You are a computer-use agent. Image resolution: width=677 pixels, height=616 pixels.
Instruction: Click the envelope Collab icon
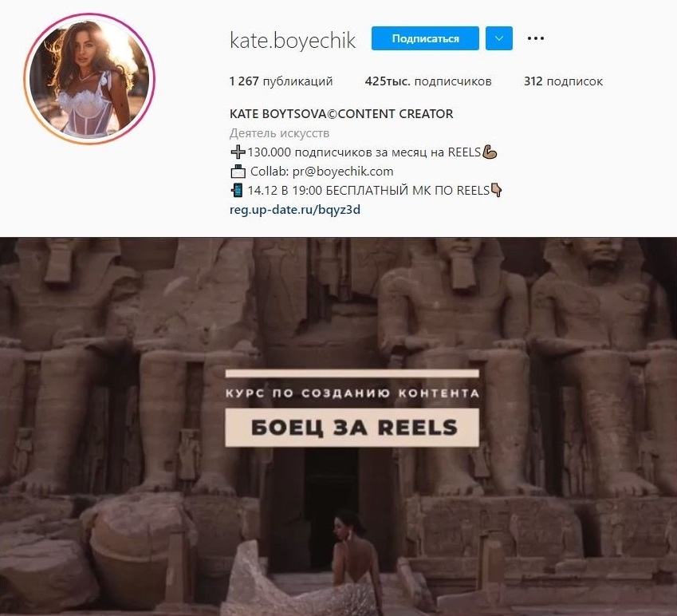pos(238,172)
